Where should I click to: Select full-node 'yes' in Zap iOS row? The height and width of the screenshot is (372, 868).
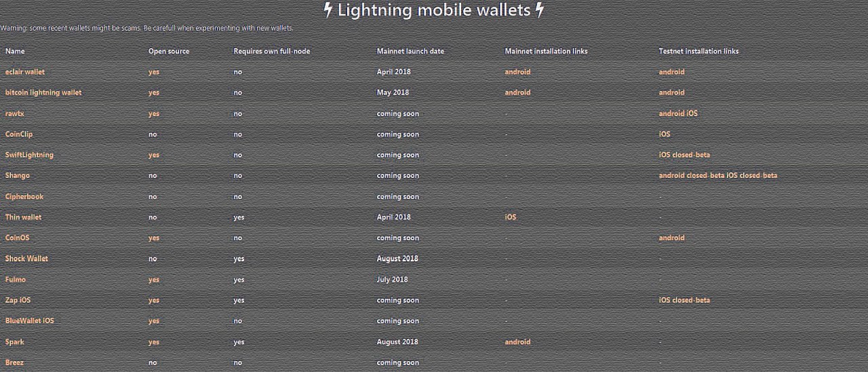tap(239, 300)
